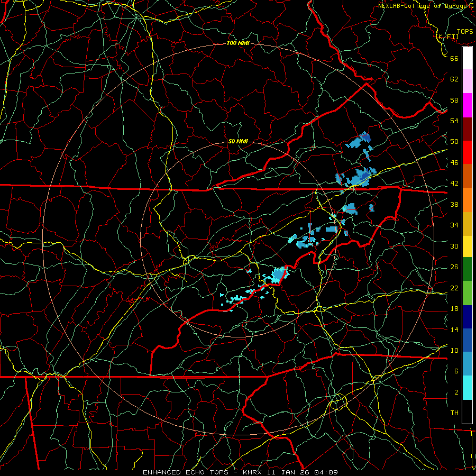Click the dark red (maroon) legend swatch
476x476 pixels.
[x=467, y=129]
